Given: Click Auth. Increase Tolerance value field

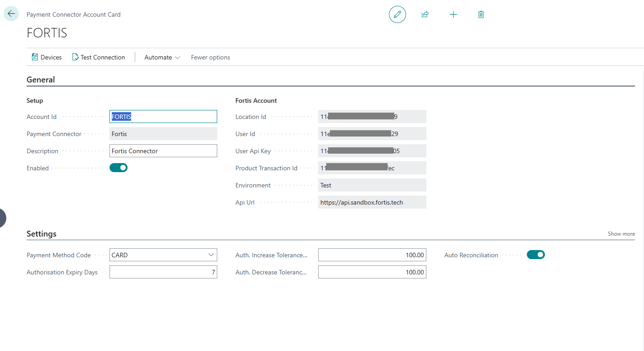Looking at the screenshot, I should pos(372,255).
